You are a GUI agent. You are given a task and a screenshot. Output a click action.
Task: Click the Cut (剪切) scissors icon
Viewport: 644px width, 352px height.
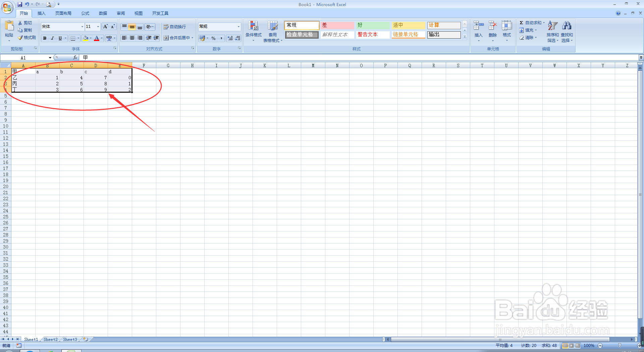click(20, 23)
